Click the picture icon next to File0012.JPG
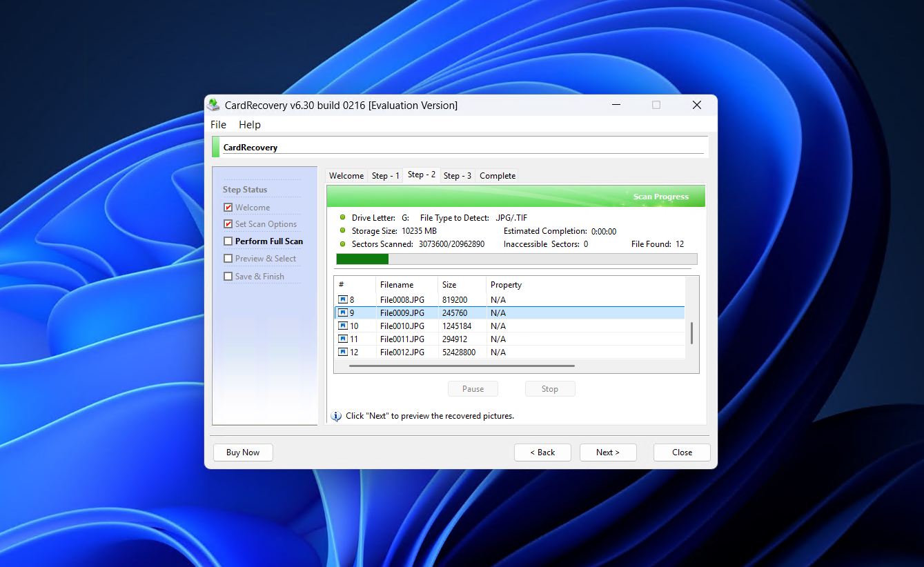Screen dimensions: 924x567 tap(343, 352)
